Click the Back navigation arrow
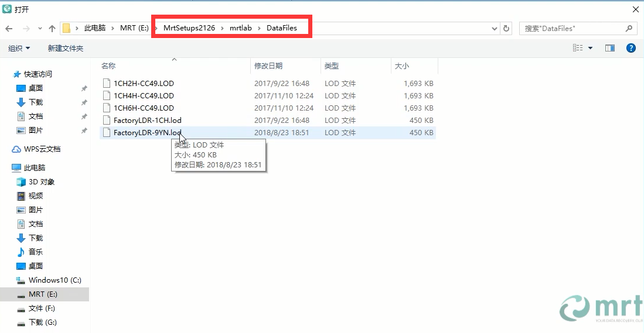This screenshot has height=333, width=644. 9,28
